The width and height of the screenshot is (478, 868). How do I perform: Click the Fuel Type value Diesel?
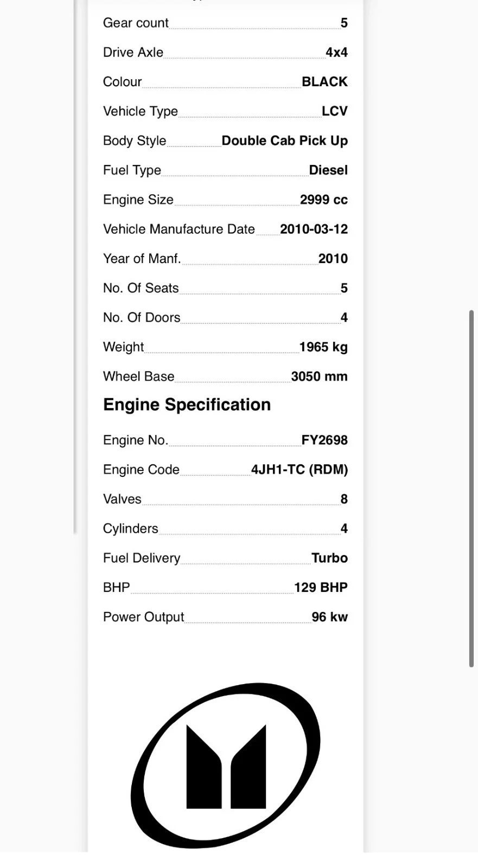coord(328,170)
